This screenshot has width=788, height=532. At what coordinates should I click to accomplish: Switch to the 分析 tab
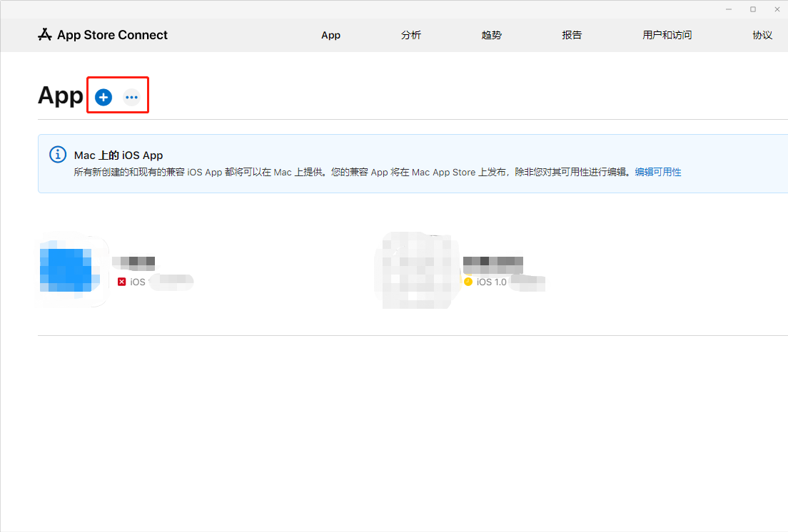tap(411, 34)
